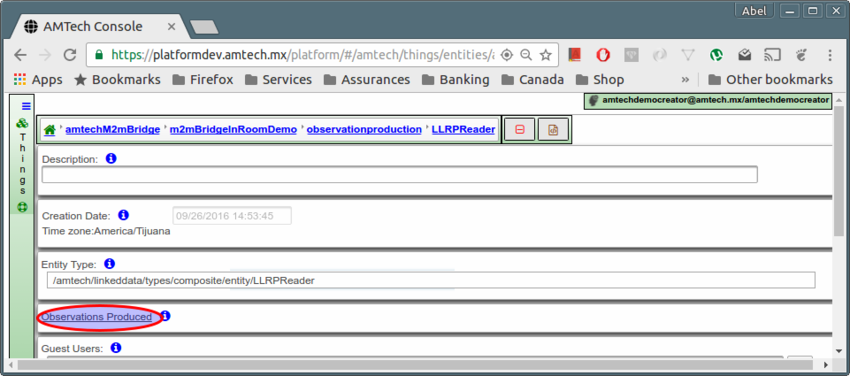Open the Shop bookmarks folder
This screenshot has height=376, width=850.
tap(600, 80)
